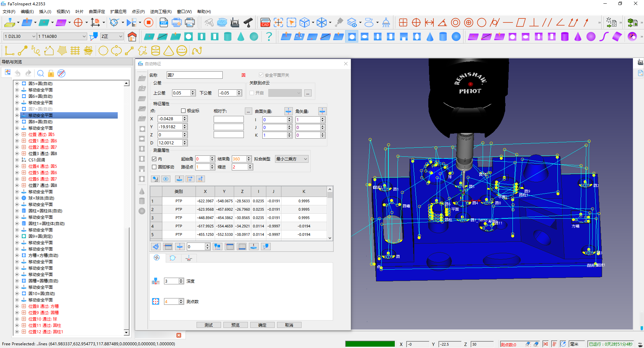The image size is (644, 348).
Task: Expand the 位置12 通过: 圆柱1 node
Action: point(17,332)
